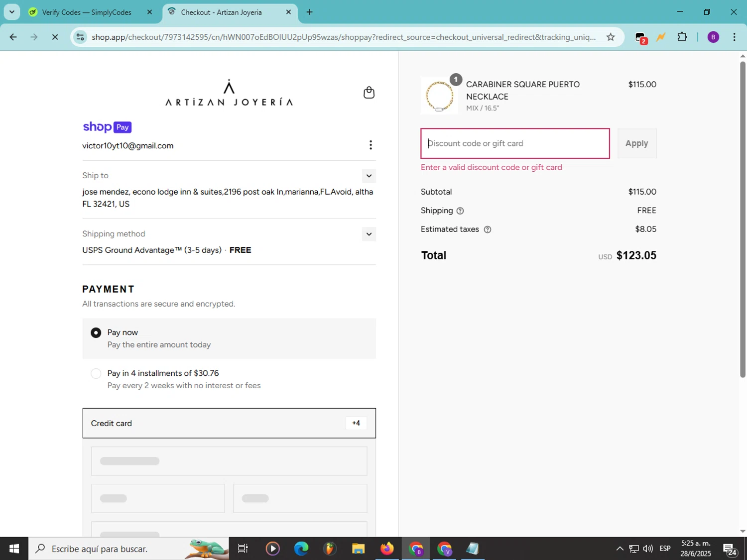
Task: Open File Explorer from the taskbar
Action: (358, 549)
